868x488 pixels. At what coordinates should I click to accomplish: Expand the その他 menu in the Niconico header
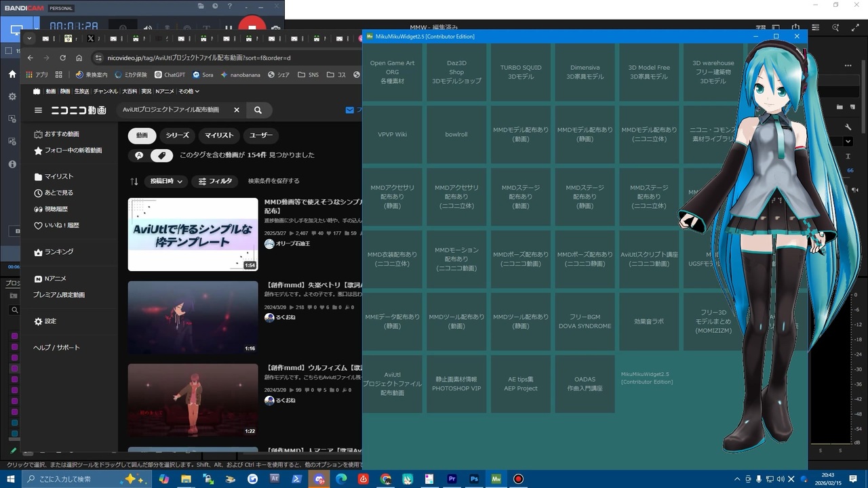point(189,91)
